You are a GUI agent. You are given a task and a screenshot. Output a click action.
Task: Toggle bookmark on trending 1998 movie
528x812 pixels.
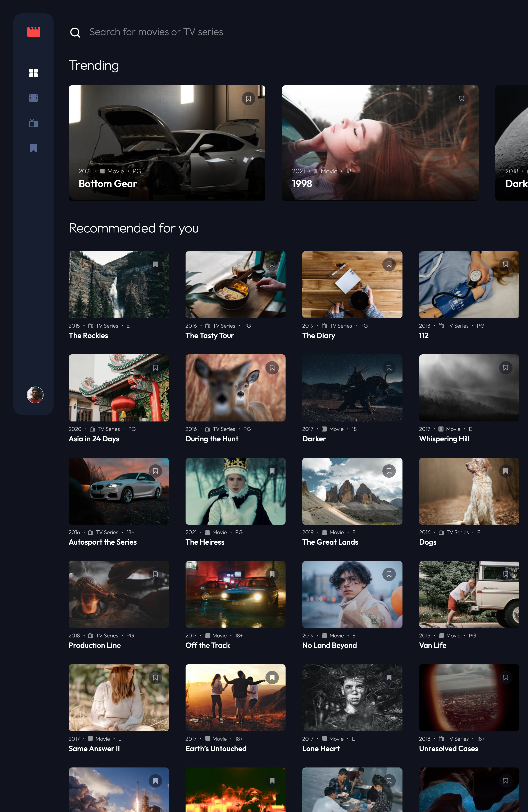pyautogui.click(x=461, y=99)
